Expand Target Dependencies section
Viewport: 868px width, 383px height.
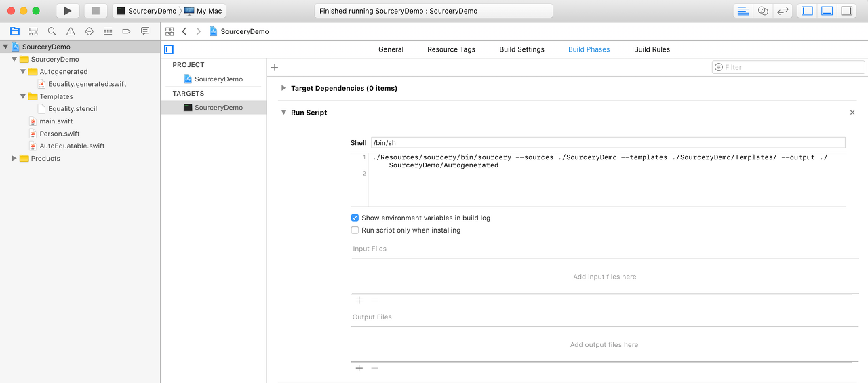coord(283,88)
